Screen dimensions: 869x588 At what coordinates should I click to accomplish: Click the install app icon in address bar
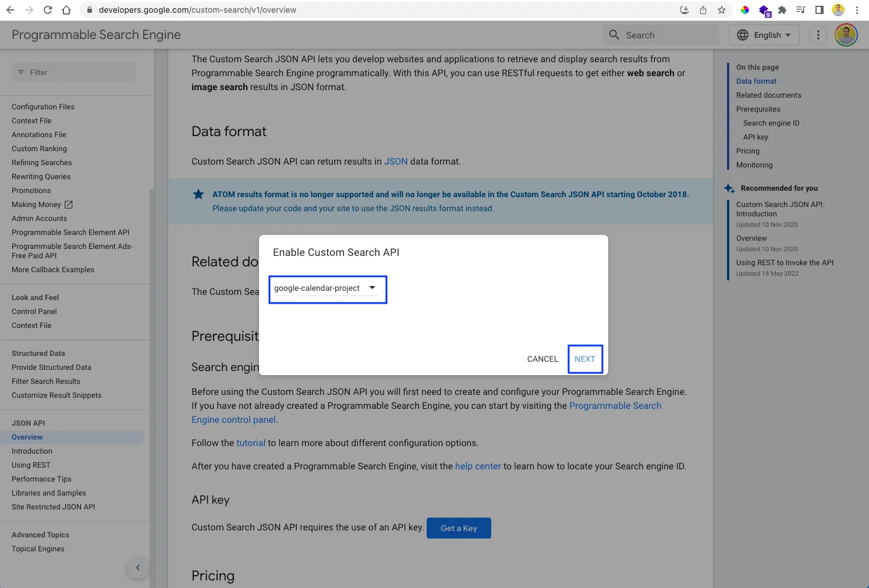click(684, 10)
